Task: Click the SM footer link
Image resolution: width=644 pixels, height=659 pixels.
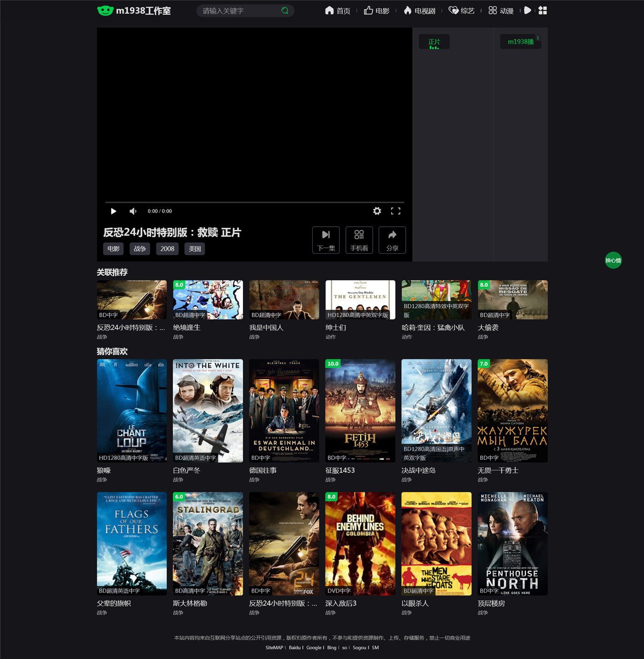Action: click(375, 648)
